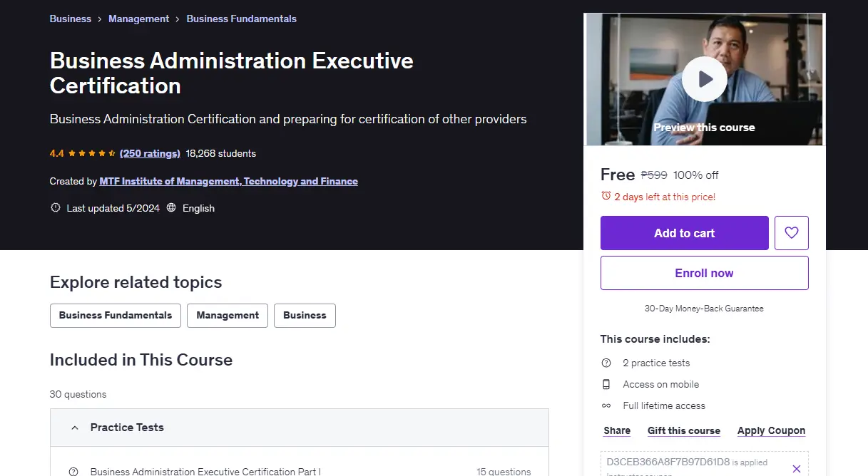The width and height of the screenshot is (868, 476).
Task: Add course to wishlist with heart icon
Action: (x=792, y=233)
